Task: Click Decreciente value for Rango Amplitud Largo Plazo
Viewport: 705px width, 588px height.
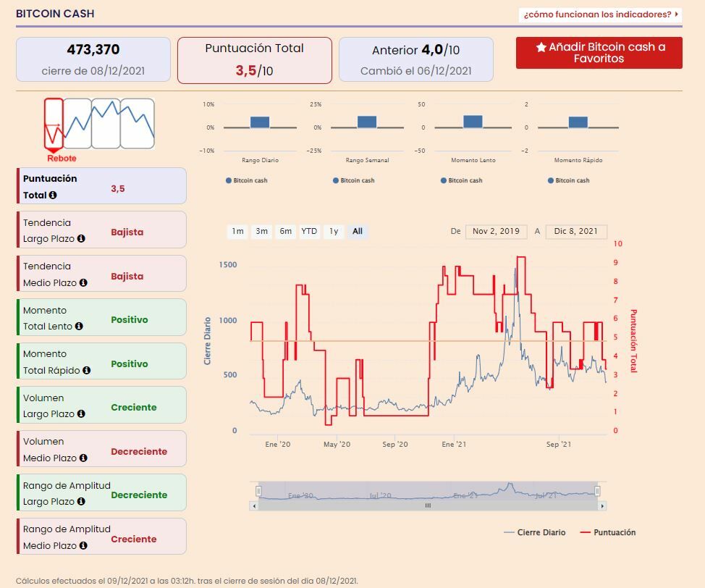Action: [x=139, y=495]
